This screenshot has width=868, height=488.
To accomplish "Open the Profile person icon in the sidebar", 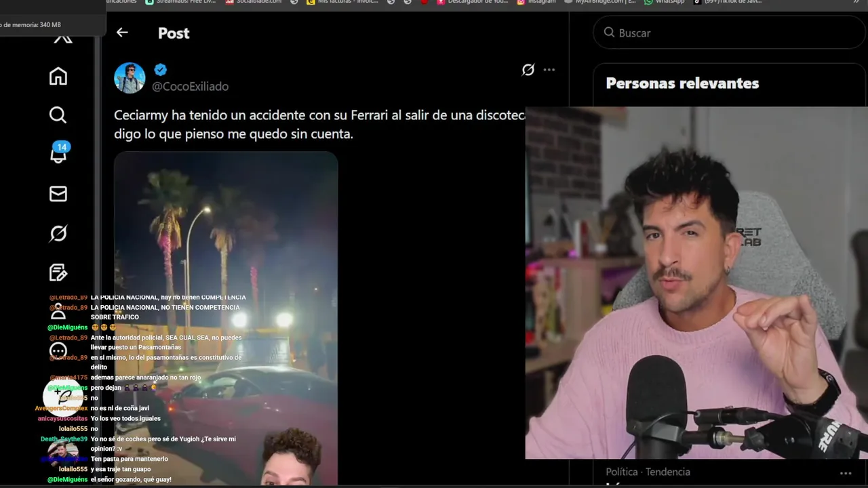I will [x=58, y=312].
